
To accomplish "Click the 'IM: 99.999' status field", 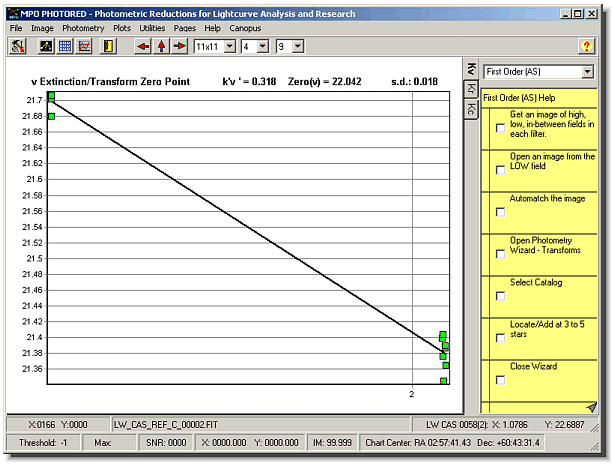I will [332, 443].
